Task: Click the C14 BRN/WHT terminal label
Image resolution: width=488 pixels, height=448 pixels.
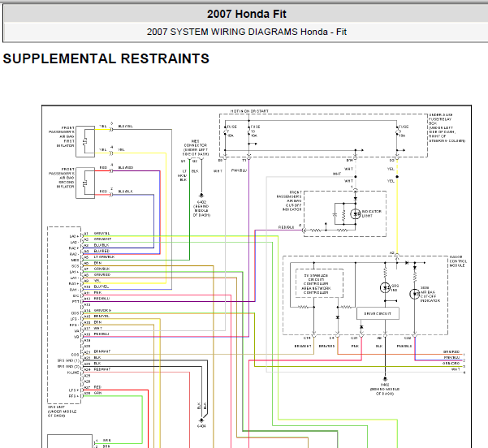Action: coord(303,346)
